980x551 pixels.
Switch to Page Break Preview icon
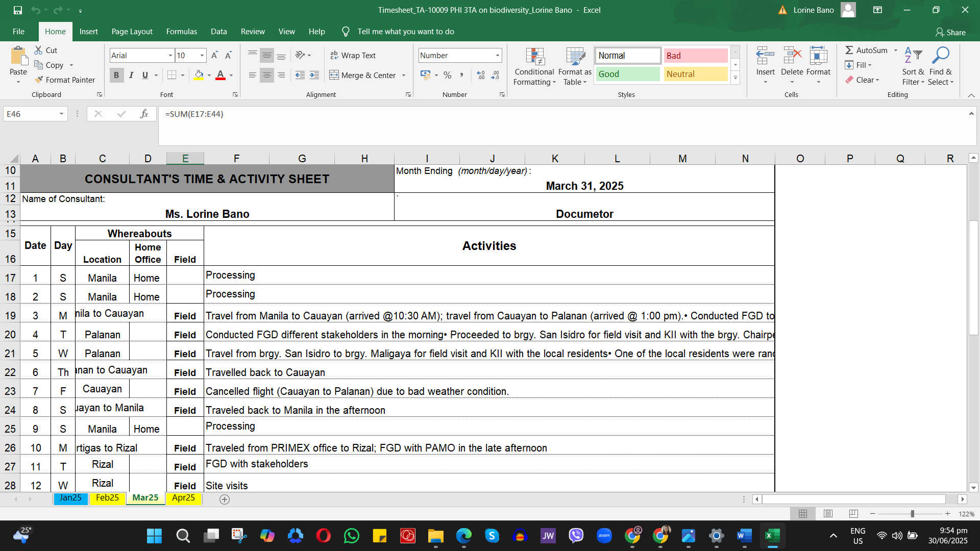pos(853,514)
